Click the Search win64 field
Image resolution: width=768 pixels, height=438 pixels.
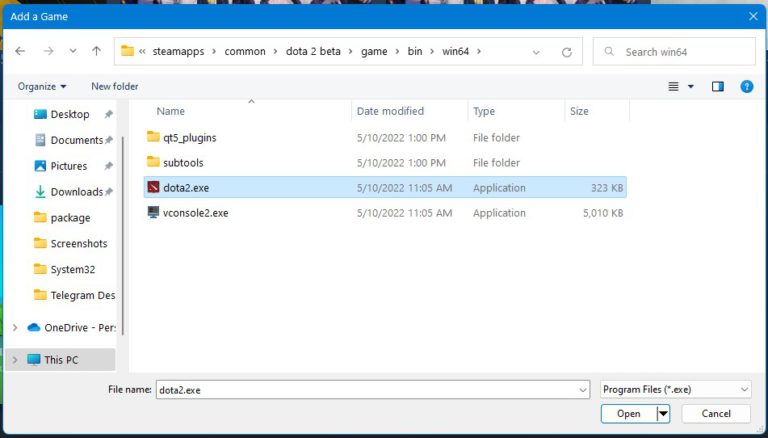(x=674, y=51)
